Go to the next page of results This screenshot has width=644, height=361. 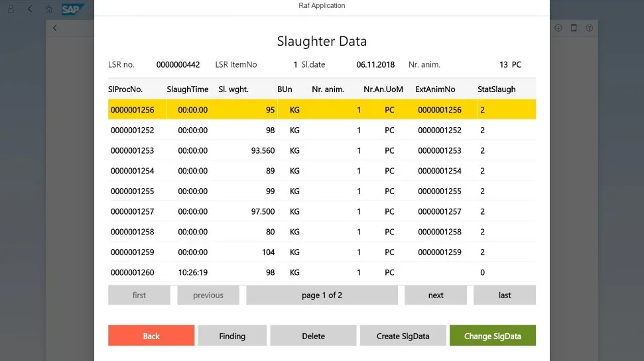pyautogui.click(x=436, y=295)
